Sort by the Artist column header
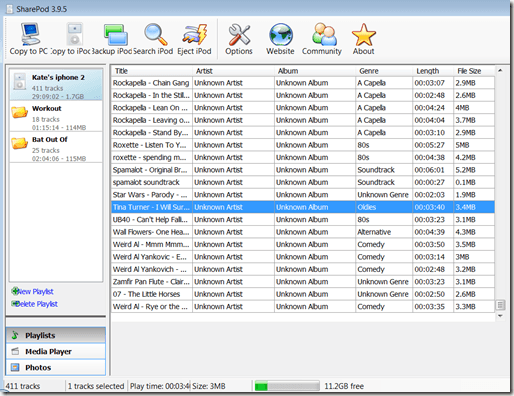 click(233, 71)
